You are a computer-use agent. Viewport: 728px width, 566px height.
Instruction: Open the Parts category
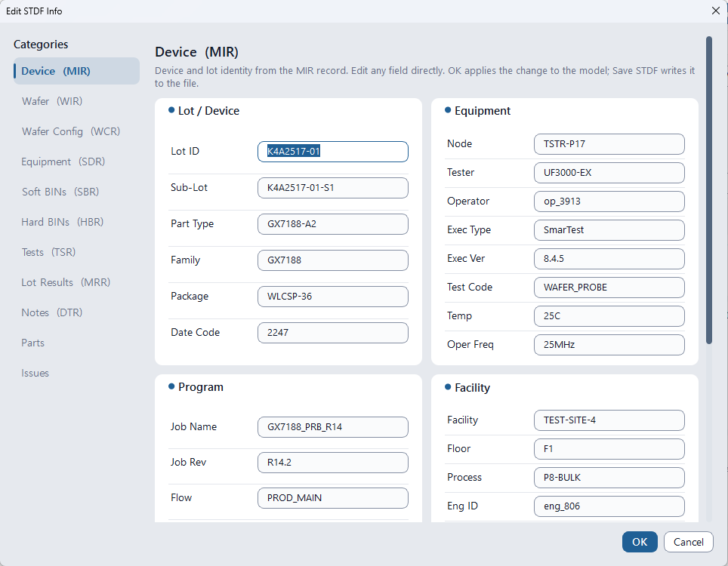click(76, 343)
